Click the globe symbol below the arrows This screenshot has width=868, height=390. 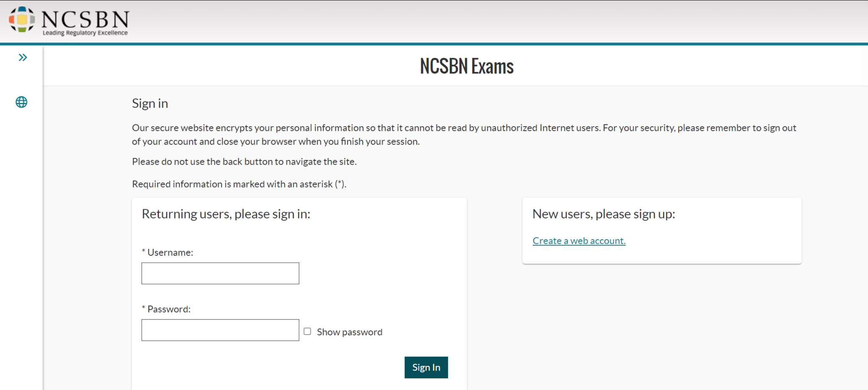pyautogui.click(x=21, y=102)
